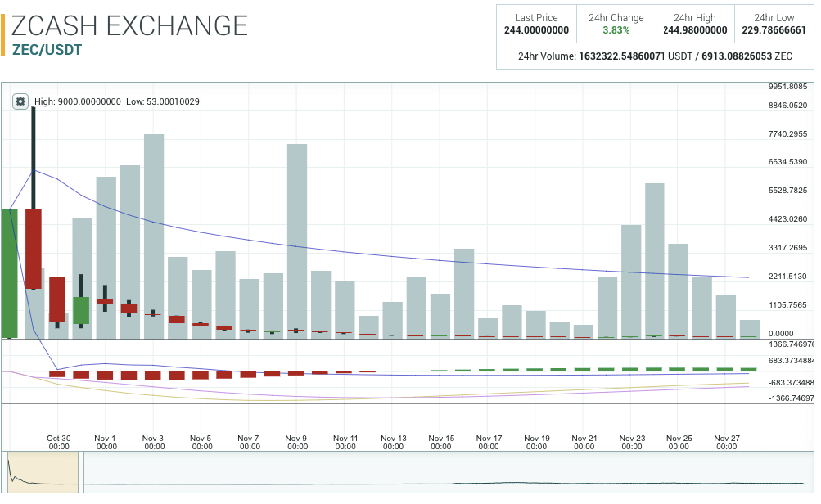Click the Nov 7 date label
This screenshot has height=504, width=821.
249,443
